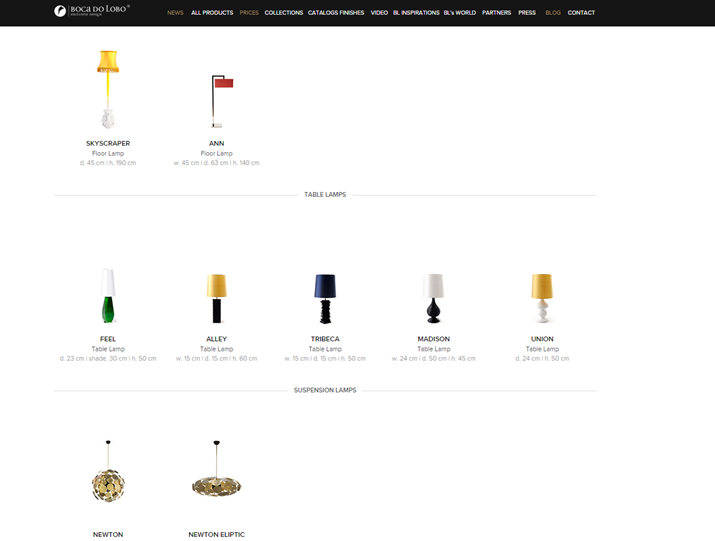Open the ALLEY product title link

click(217, 339)
